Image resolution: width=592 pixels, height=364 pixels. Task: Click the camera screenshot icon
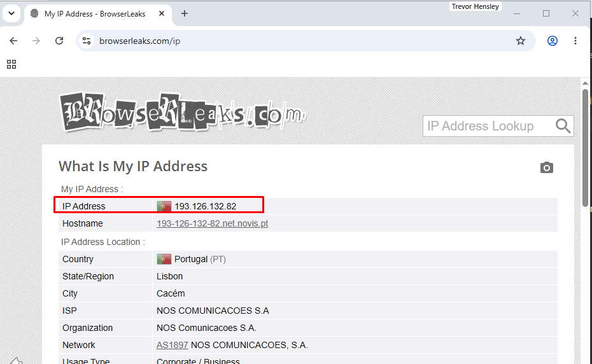tap(546, 167)
